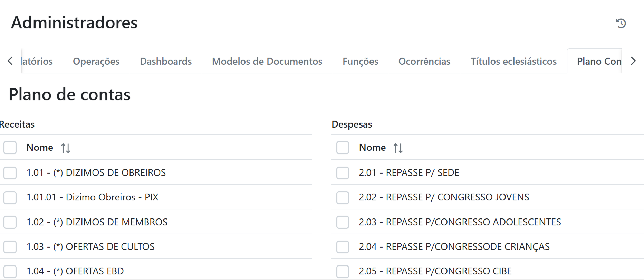
Task: Go to the Funções tab
Action: pyautogui.click(x=360, y=61)
